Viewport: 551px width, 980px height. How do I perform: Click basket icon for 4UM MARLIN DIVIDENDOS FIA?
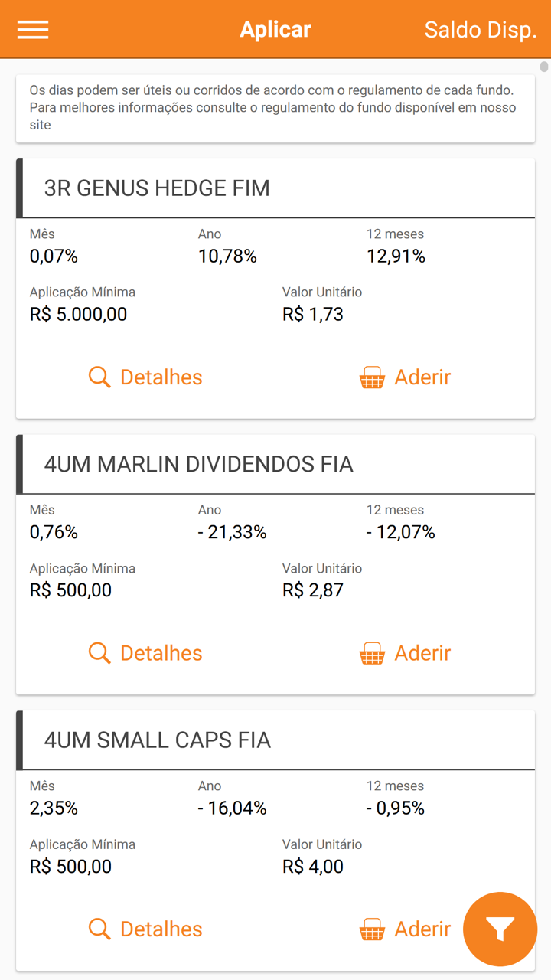[x=372, y=653]
